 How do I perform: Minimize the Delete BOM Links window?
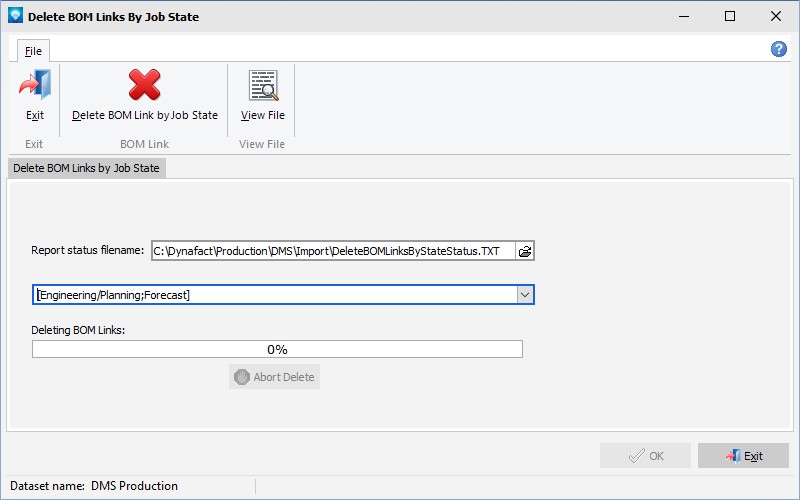[x=684, y=16]
